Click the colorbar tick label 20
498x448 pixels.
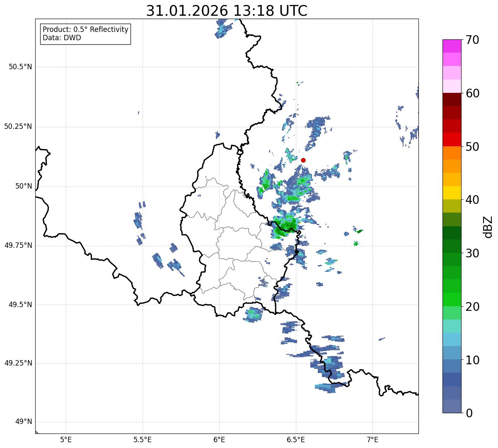[x=472, y=307]
